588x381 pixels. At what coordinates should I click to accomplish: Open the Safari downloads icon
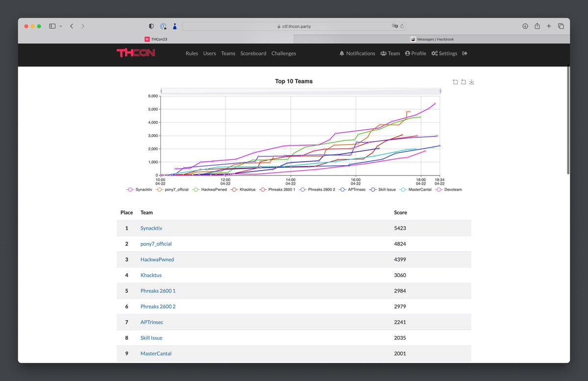click(525, 26)
